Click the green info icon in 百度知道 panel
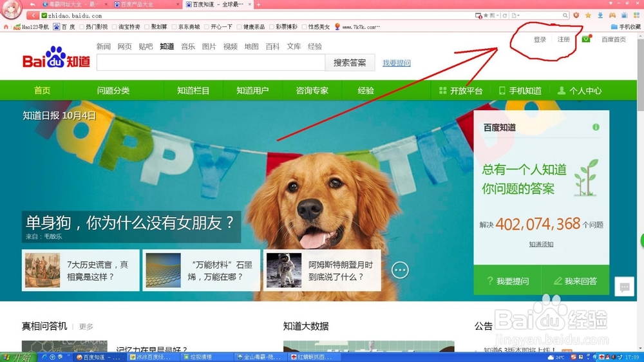The height and width of the screenshot is (362, 644). 596,127
